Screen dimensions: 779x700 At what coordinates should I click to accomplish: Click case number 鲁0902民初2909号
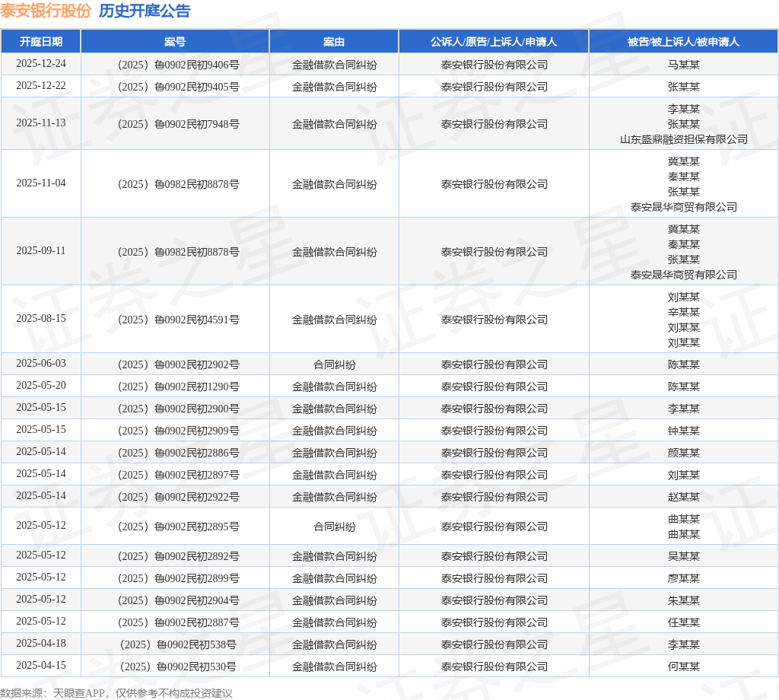(x=178, y=431)
